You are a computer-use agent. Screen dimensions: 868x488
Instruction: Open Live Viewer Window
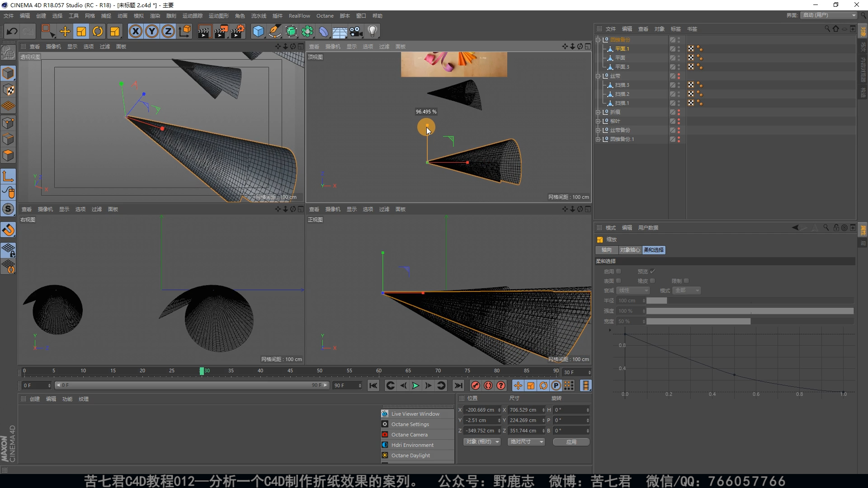[417, 414]
